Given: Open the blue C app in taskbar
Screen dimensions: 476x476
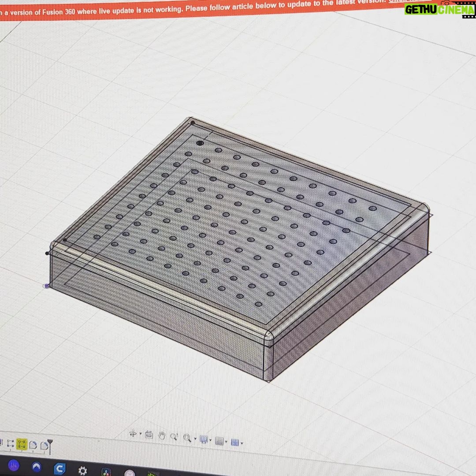Looking at the screenshot, I should click(59, 469).
